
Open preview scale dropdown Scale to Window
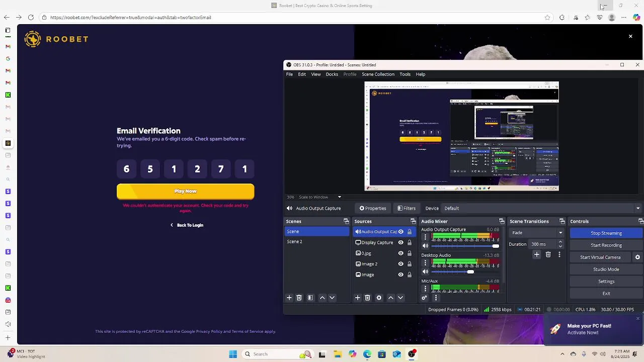[x=320, y=197]
